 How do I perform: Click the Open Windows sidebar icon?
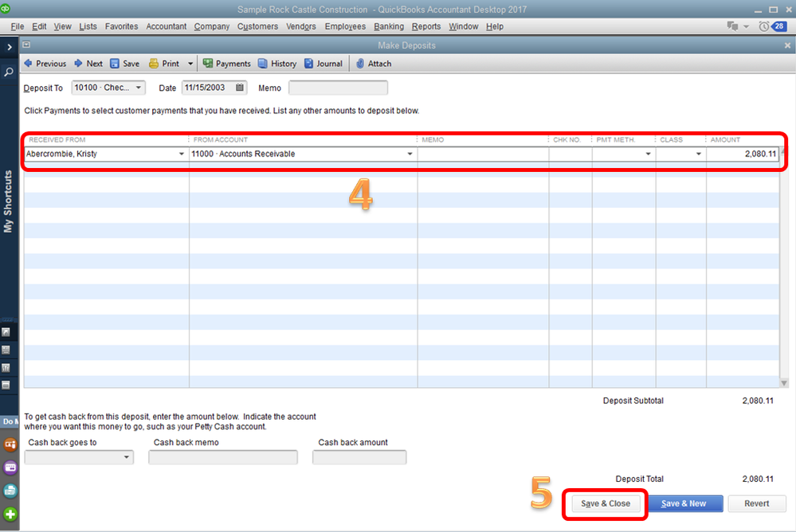point(6,385)
